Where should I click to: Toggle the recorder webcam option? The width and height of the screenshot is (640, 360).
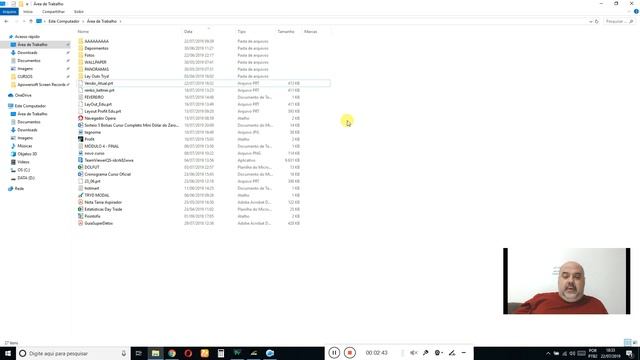(438, 353)
